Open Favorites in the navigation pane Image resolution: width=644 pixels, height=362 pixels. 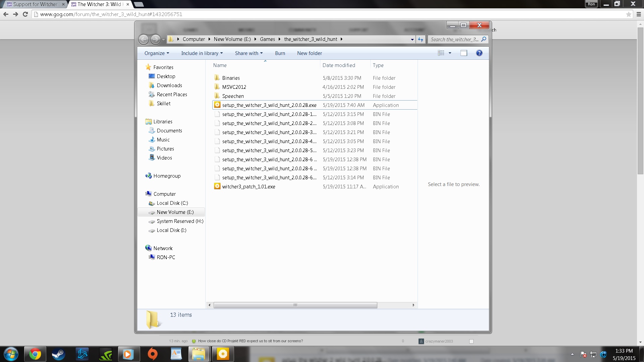tap(163, 67)
